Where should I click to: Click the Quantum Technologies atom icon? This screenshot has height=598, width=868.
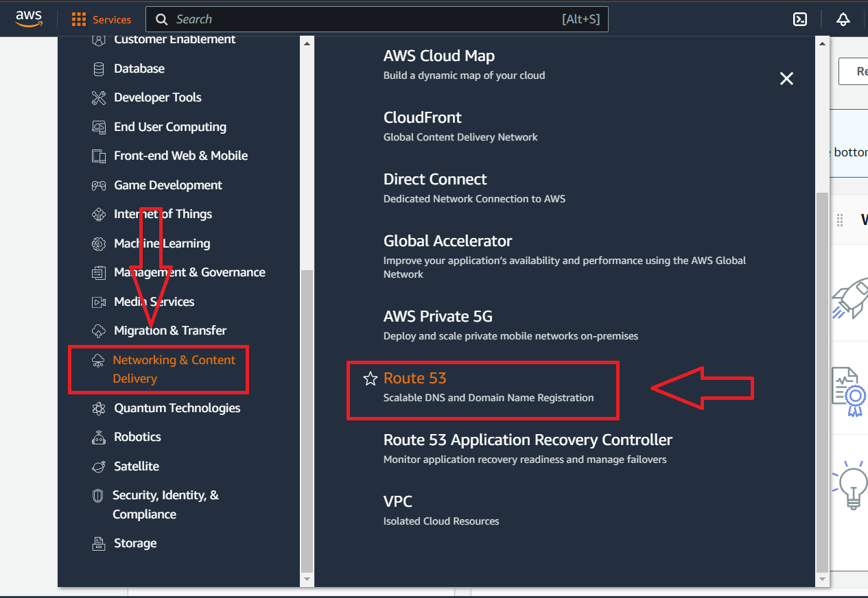(x=99, y=408)
